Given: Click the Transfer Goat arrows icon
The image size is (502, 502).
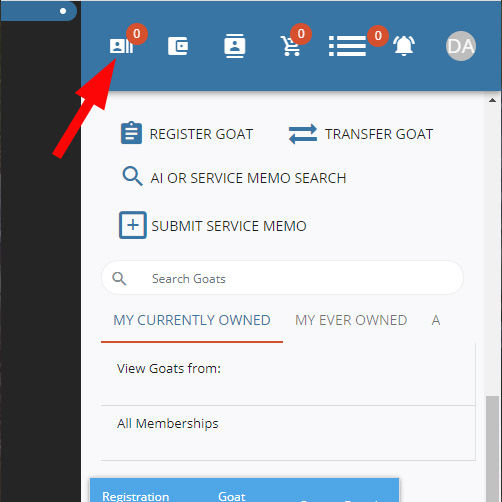Looking at the screenshot, I should tap(303, 134).
